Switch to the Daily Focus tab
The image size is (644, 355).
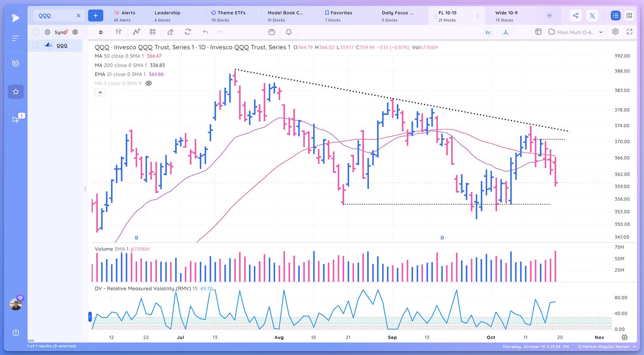pyautogui.click(x=398, y=16)
